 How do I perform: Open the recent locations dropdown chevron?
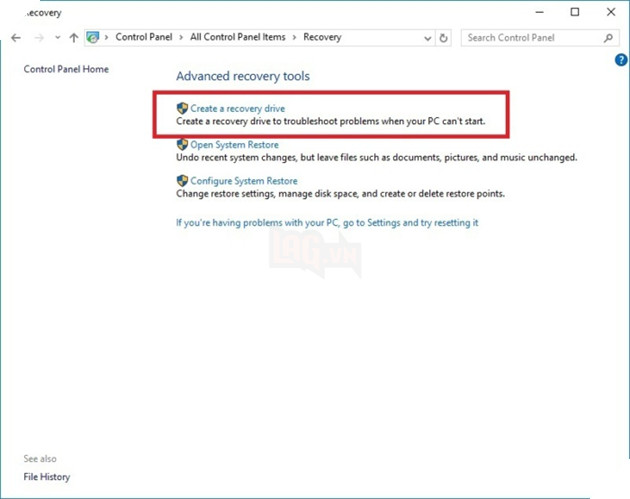[57, 37]
